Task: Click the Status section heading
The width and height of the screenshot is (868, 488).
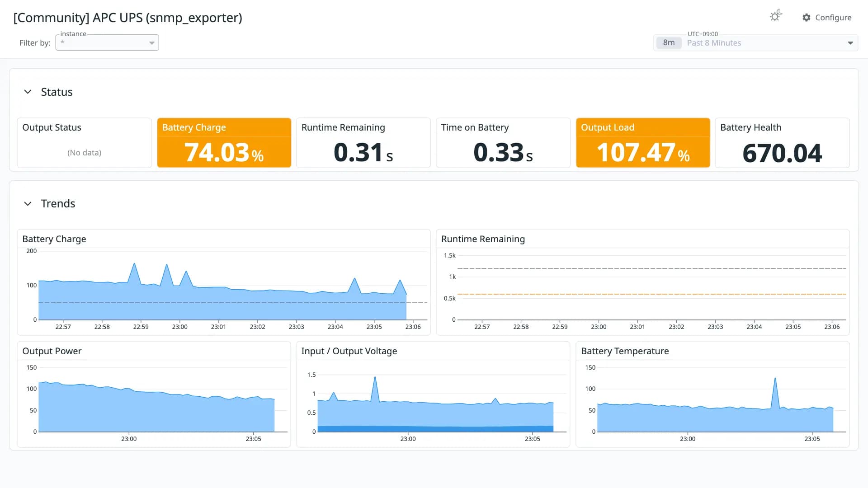Action: [57, 92]
